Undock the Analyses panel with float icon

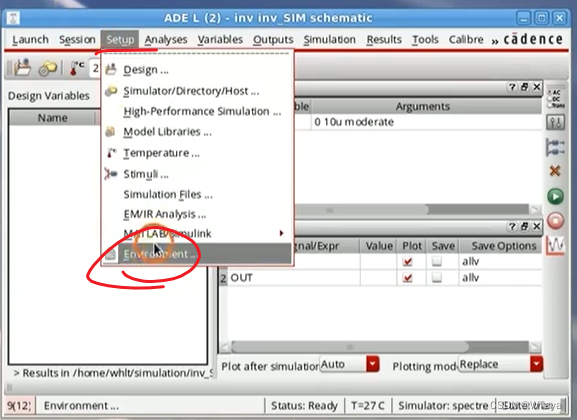(x=524, y=87)
